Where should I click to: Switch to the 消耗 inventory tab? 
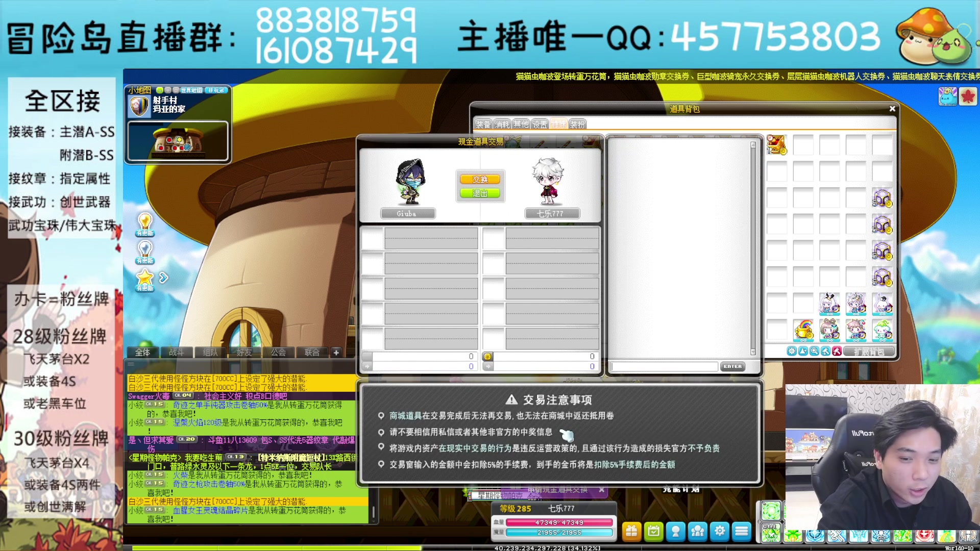coord(502,124)
